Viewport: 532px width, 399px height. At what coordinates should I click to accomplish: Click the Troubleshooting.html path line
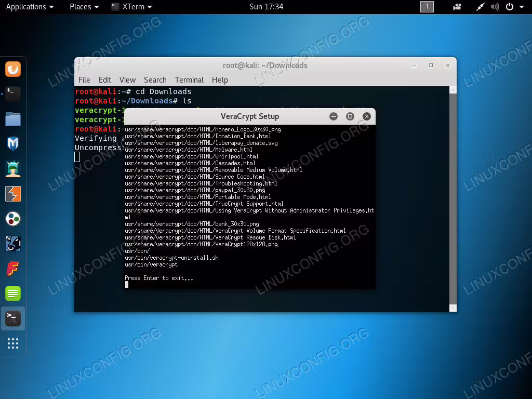pos(201,183)
